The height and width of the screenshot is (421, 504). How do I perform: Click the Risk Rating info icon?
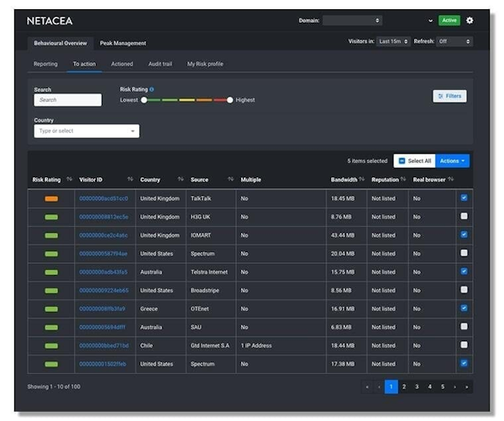[152, 89]
